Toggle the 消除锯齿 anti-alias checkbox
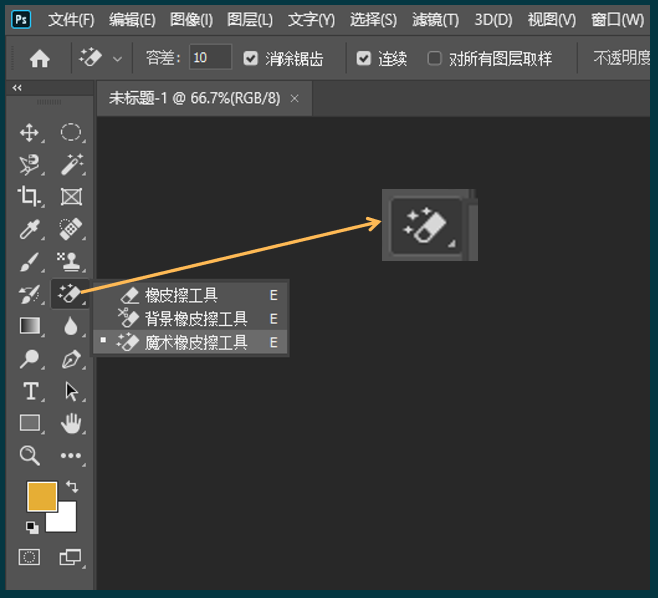658x598 pixels. click(251, 59)
